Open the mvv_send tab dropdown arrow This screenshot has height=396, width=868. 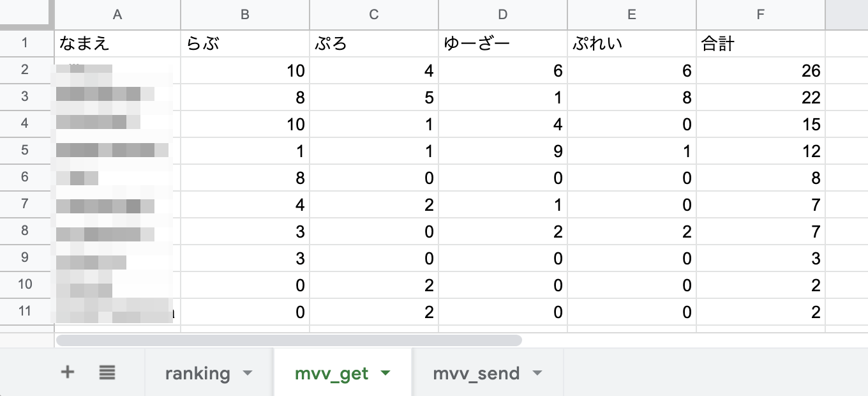[537, 374]
